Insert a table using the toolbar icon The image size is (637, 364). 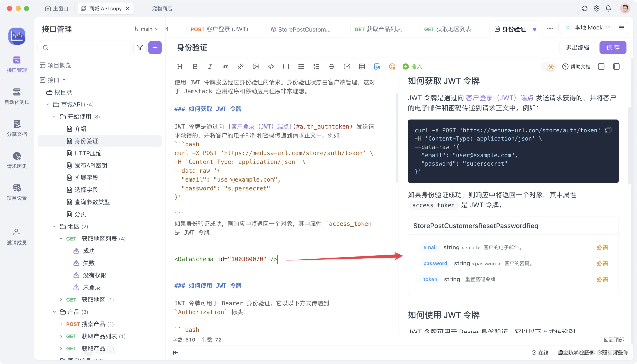pos(361,66)
